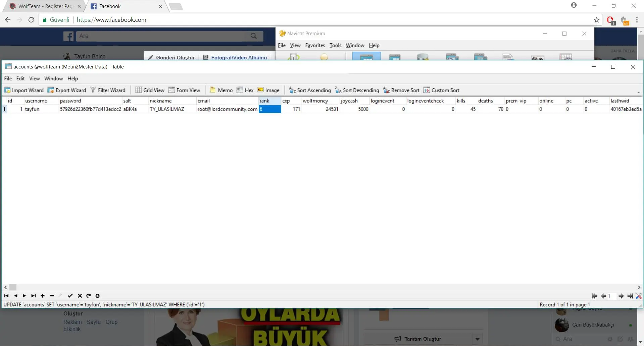This screenshot has height=346, width=644.
Task: Switch to Form View
Action: click(184, 90)
